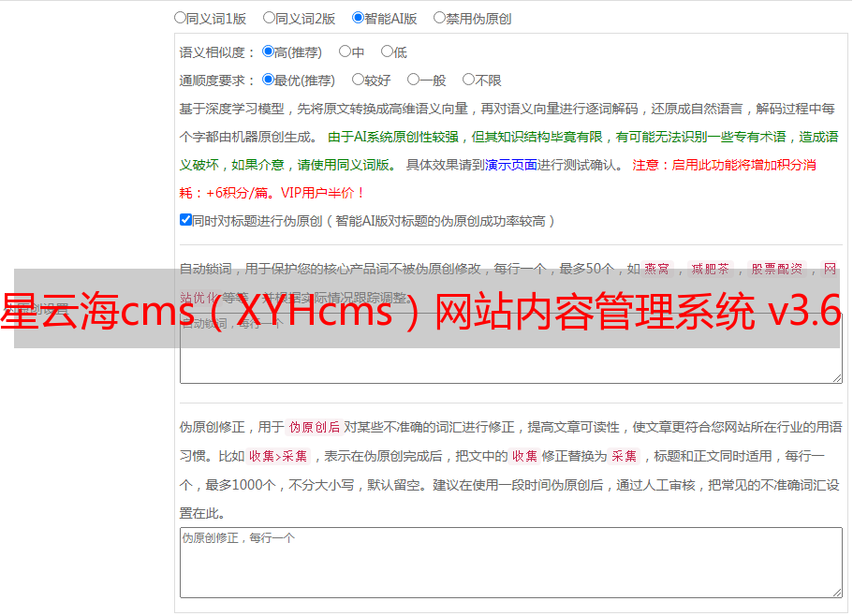
Task: Click the 股票配资 example keyword tag
Action: pos(777,269)
